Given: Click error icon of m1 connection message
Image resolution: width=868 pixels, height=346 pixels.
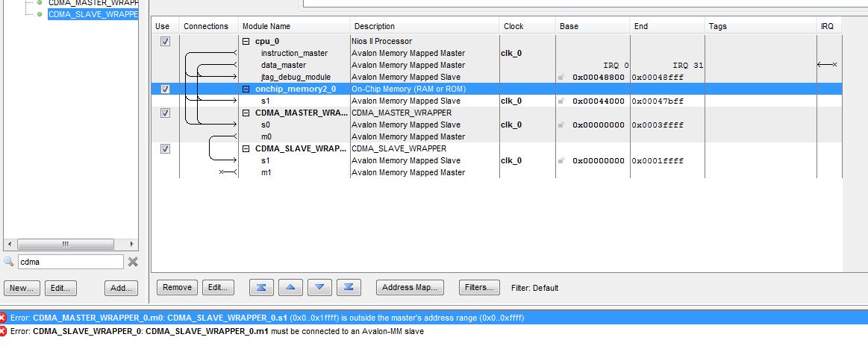Looking at the screenshot, I should pyautogui.click(x=3, y=332).
